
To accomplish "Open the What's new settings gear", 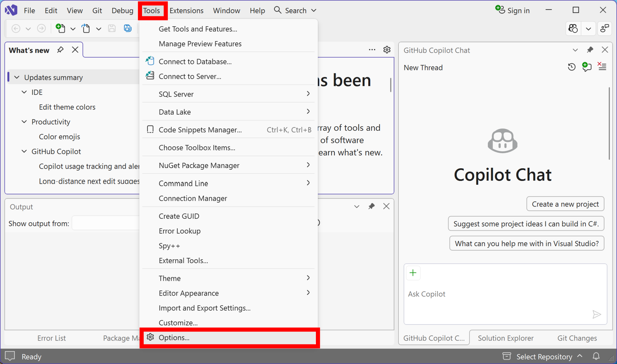I will point(387,50).
